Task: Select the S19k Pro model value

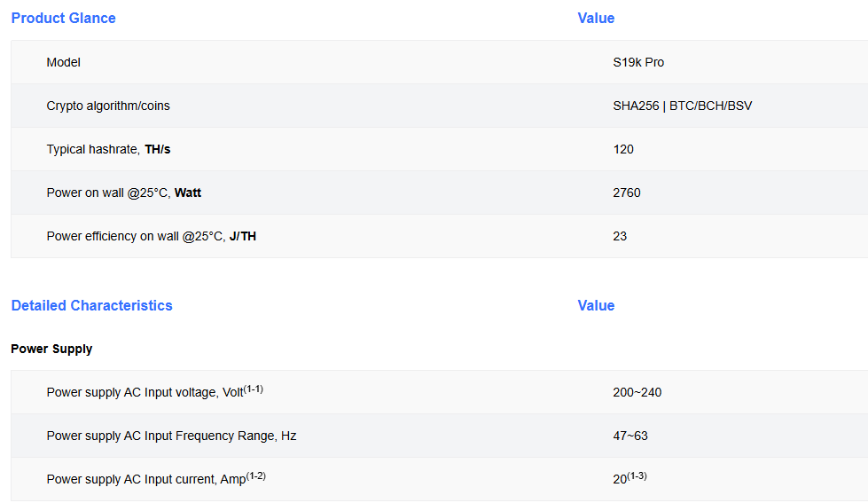Action: 638,62
